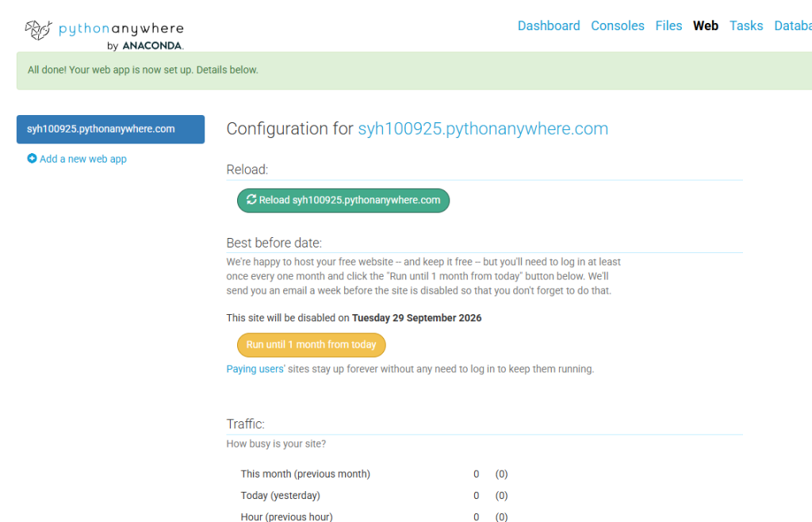This screenshot has width=812, height=522.
Task: Open the Files tab
Action: tap(668, 26)
